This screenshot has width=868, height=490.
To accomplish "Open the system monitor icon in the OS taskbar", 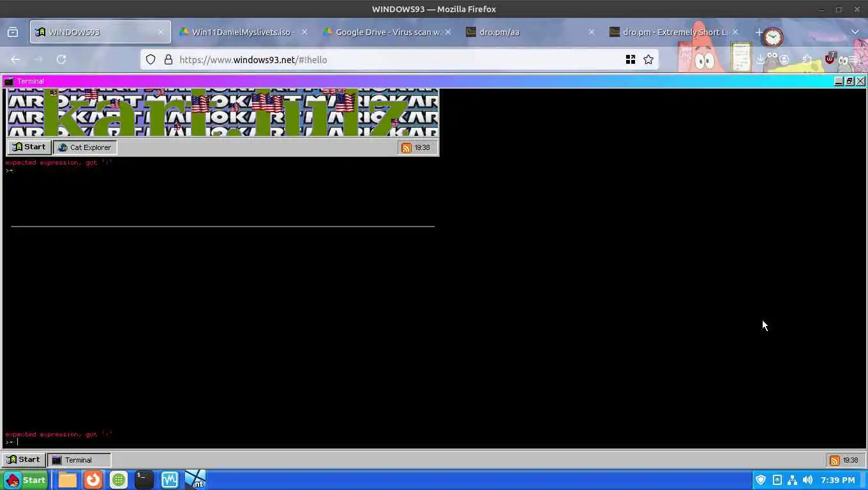I will click(x=170, y=480).
